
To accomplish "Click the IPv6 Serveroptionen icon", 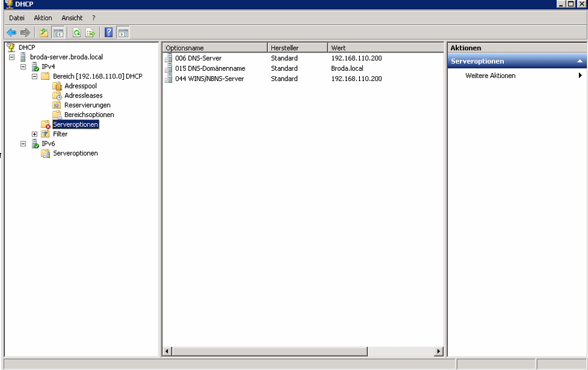I will 45,154.
